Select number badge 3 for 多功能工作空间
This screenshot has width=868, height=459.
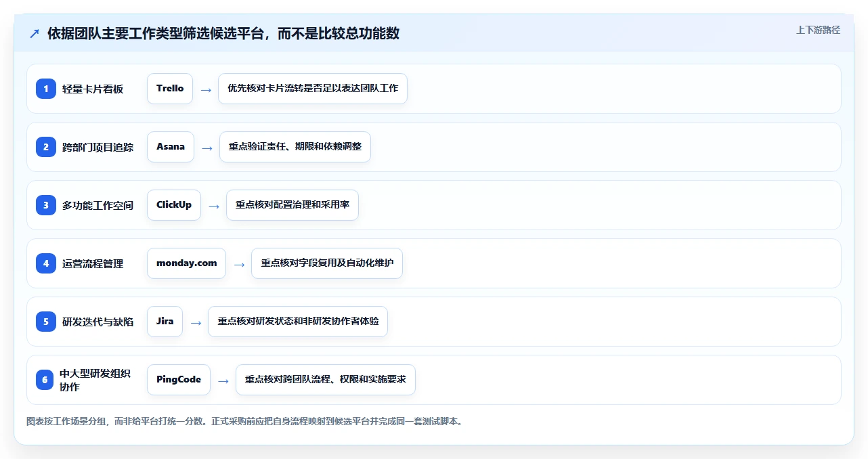pyautogui.click(x=46, y=205)
